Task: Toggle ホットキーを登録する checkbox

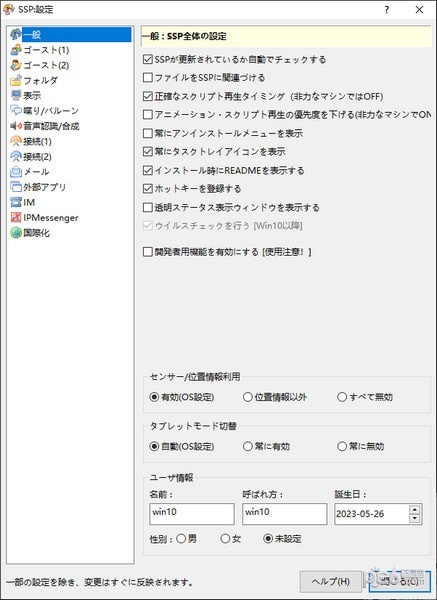Action: pyautogui.click(x=147, y=189)
